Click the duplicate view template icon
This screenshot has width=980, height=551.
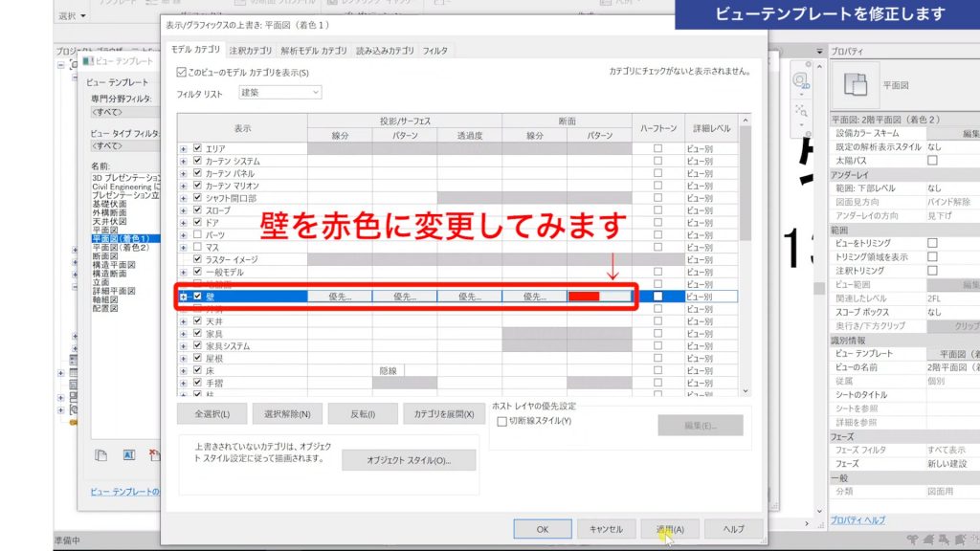101,455
